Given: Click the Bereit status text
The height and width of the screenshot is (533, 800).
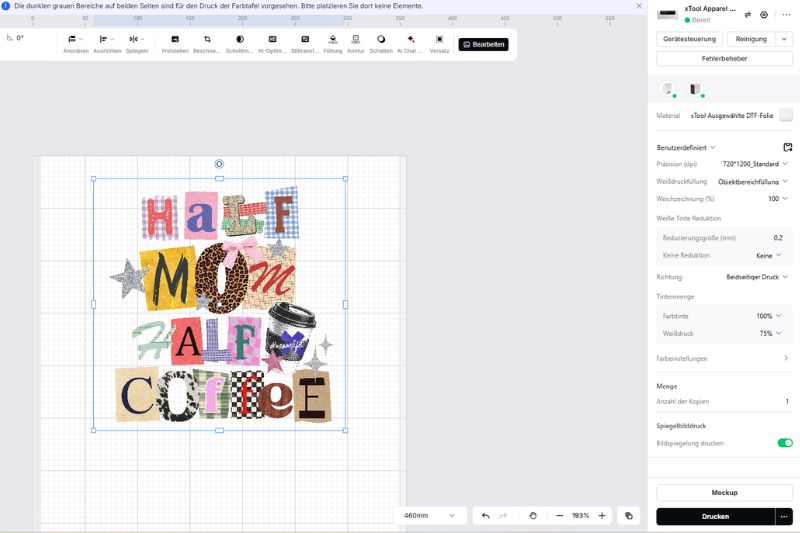Looking at the screenshot, I should click(701, 20).
